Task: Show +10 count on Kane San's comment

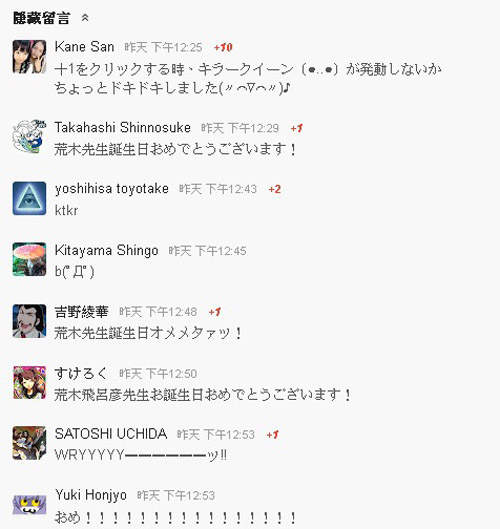Action: point(223,47)
